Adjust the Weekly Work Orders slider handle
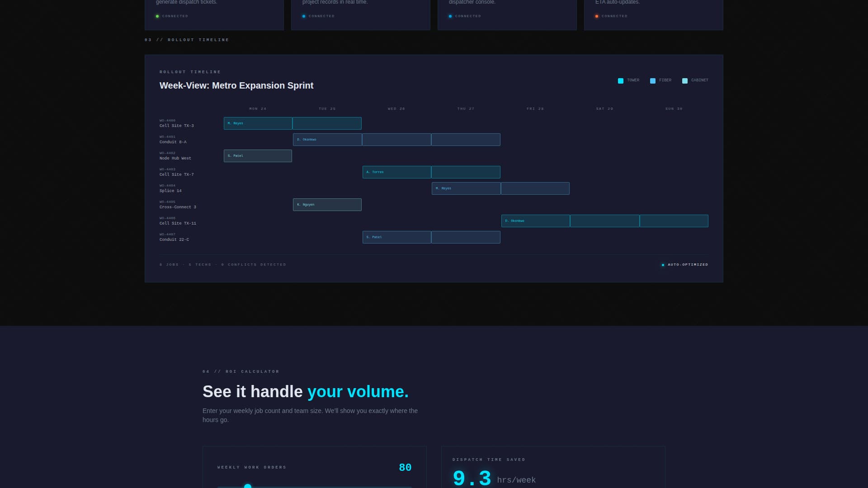 click(248, 487)
